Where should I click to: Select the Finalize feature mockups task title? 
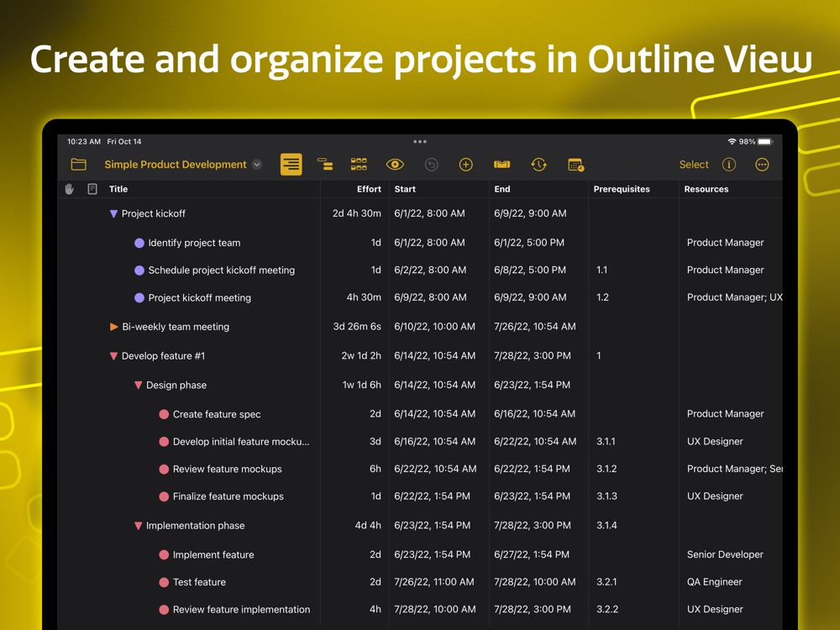coord(228,496)
